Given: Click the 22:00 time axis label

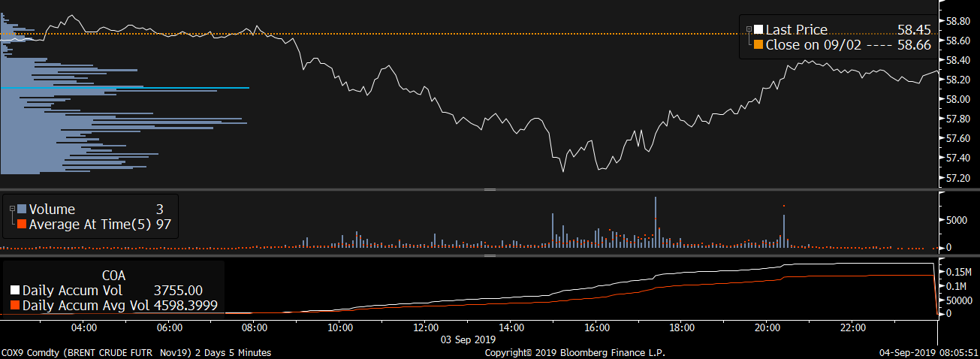Looking at the screenshot, I should [853, 327].
